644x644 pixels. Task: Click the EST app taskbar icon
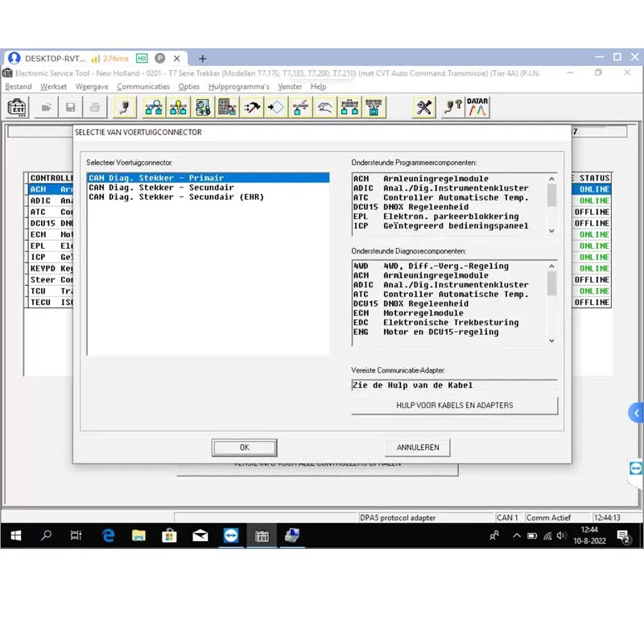click(x=262, y=535)
